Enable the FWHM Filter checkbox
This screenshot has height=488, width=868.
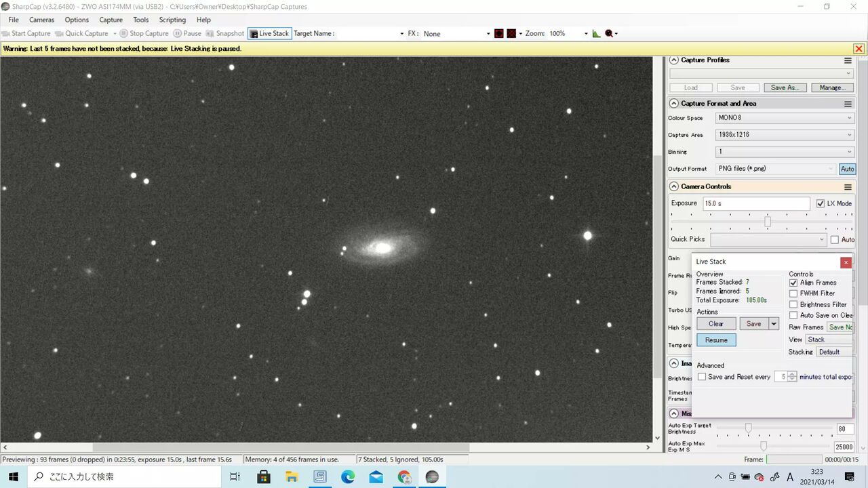pos(793,293)
